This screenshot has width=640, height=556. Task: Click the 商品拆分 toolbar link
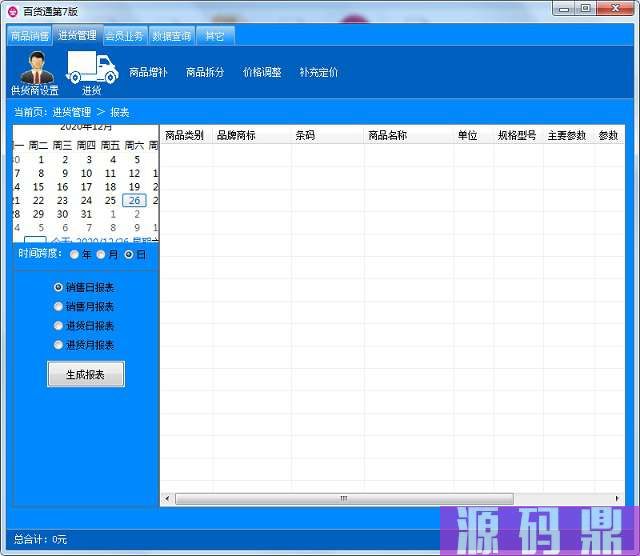point(205,72)
